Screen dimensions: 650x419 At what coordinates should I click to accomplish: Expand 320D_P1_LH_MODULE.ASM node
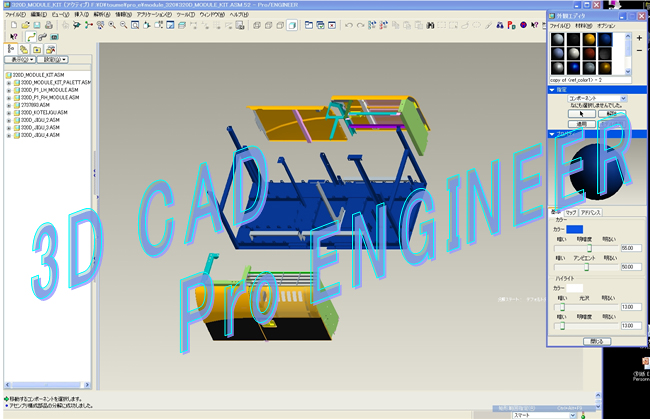[x=9, y=90]
